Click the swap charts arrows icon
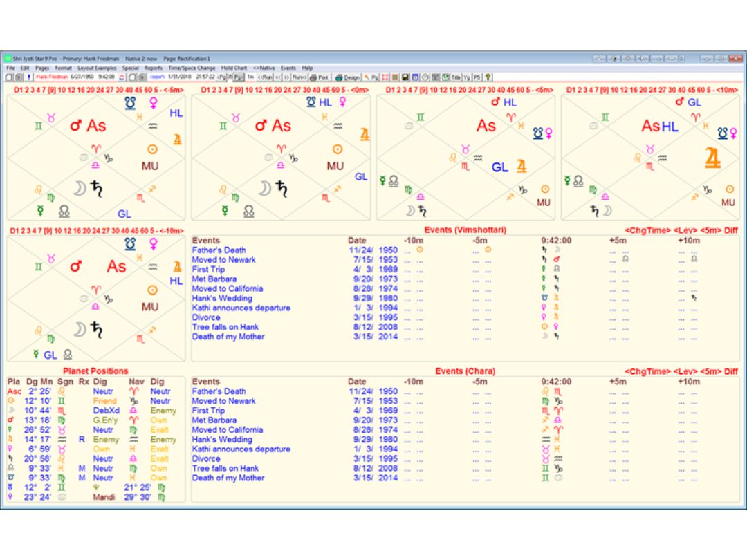Screen dimensions: 747x560 tap(121, 77)
